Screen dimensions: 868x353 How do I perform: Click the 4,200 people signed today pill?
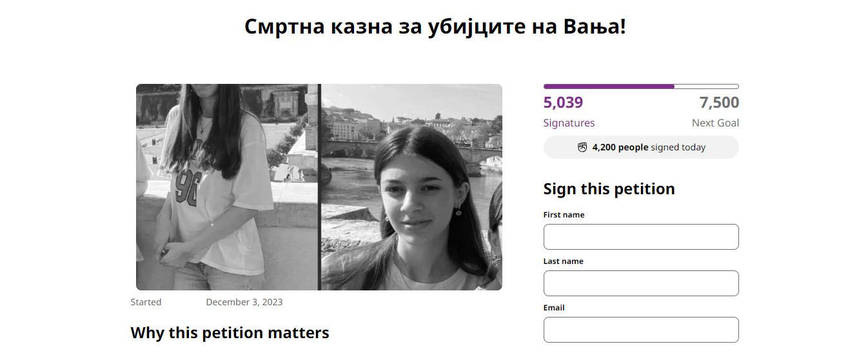click(x=641, y=147)
